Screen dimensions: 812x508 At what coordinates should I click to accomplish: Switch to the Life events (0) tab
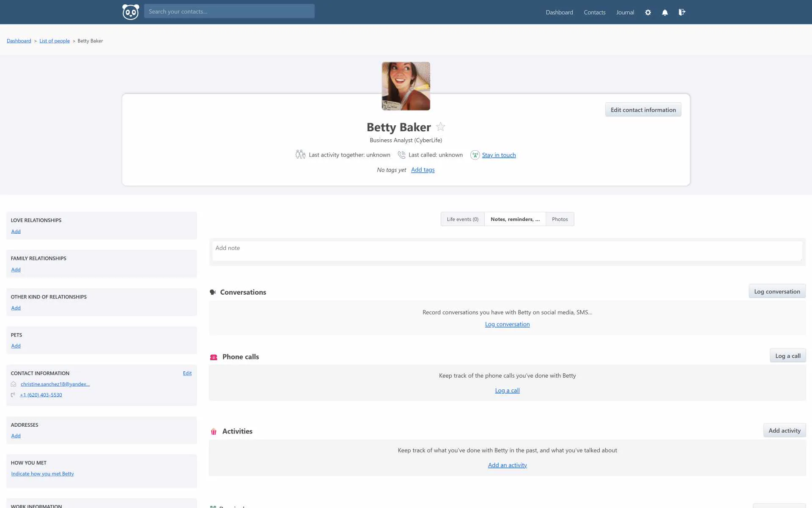pos(463,219)
